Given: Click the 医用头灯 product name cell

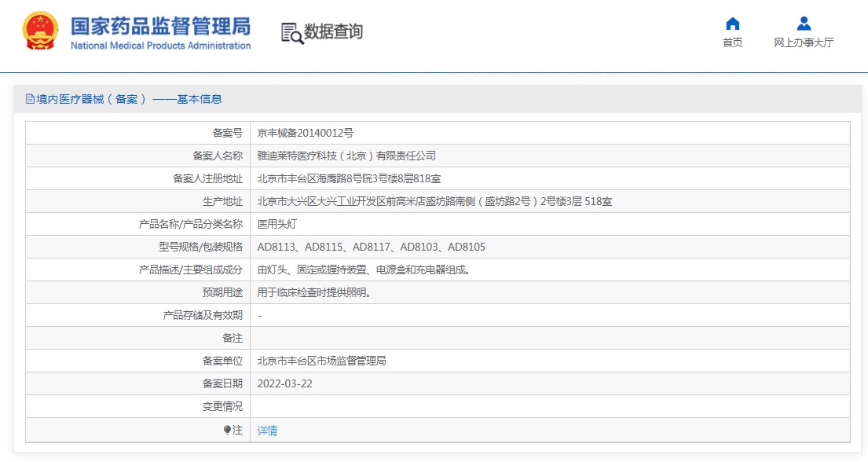Looking at the screenshot, I should [x=277, y=224].
